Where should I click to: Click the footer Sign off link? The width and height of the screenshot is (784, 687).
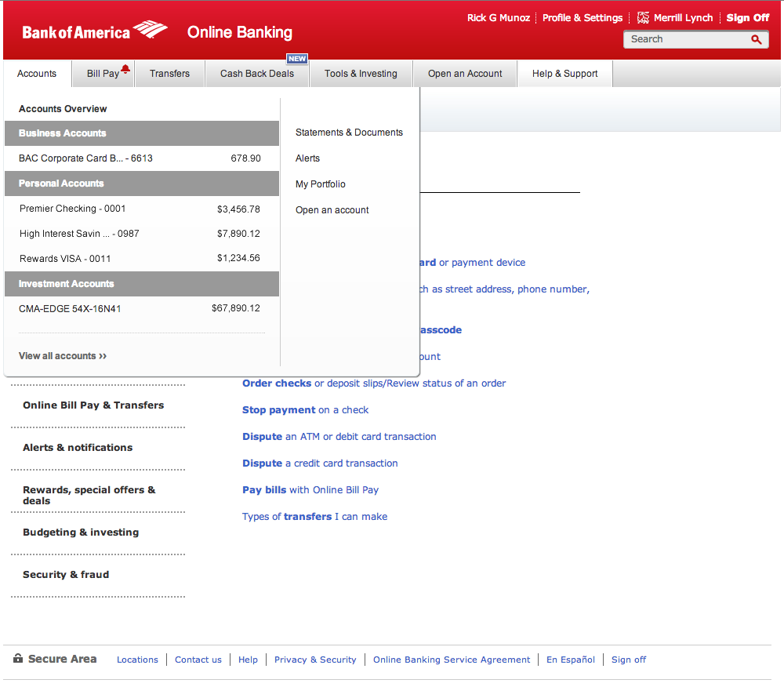[629, 660]
